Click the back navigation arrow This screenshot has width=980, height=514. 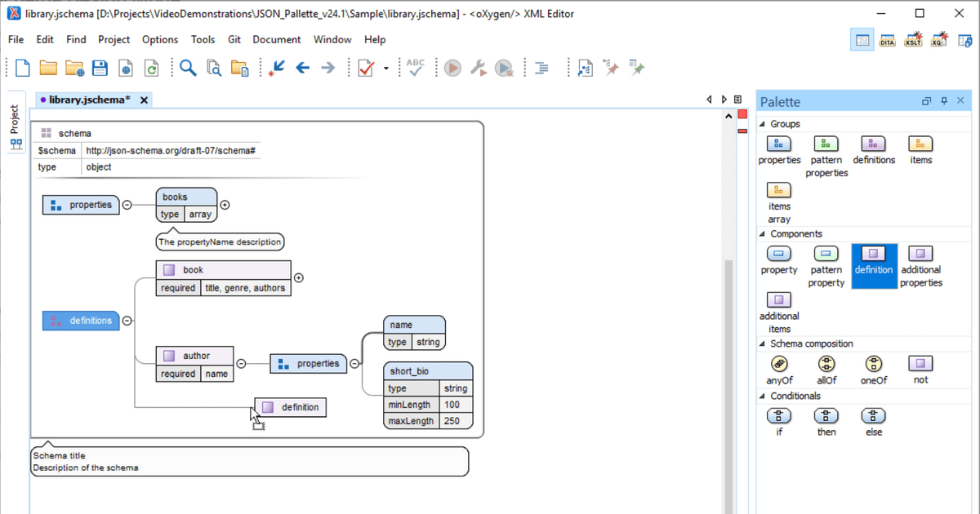[302, 68]
